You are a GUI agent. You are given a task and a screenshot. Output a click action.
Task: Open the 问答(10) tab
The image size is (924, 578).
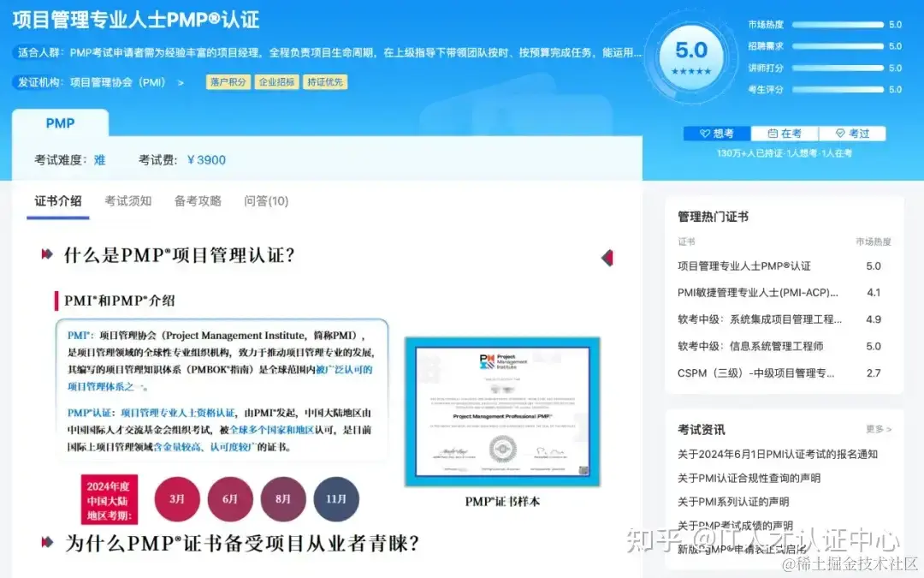tap(266, 201)
